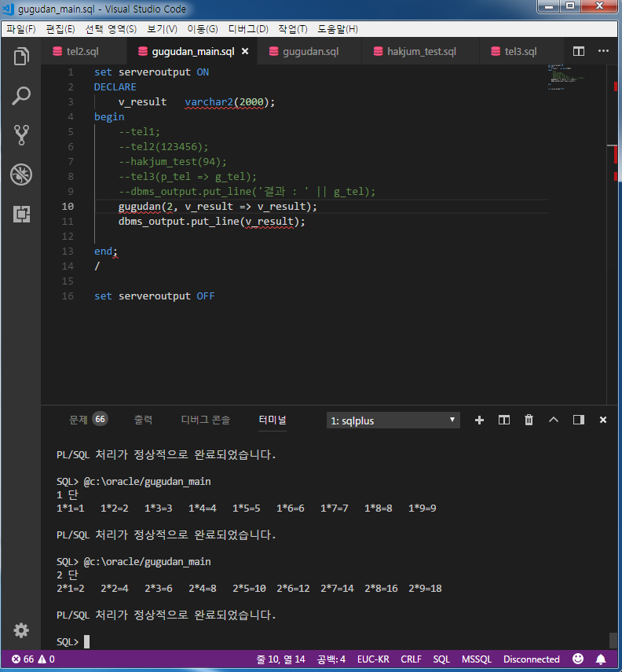Open the editor More Actions ellipsis

[603, 51]
